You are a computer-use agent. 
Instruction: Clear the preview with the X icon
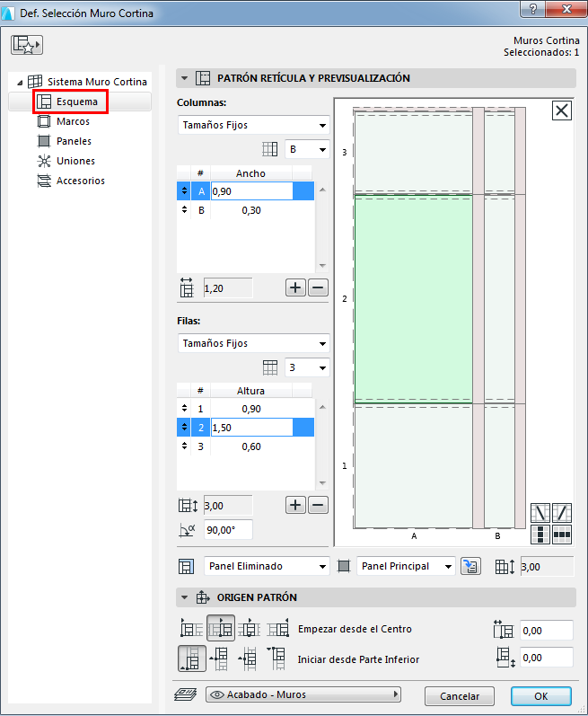[x=562, y=110]
